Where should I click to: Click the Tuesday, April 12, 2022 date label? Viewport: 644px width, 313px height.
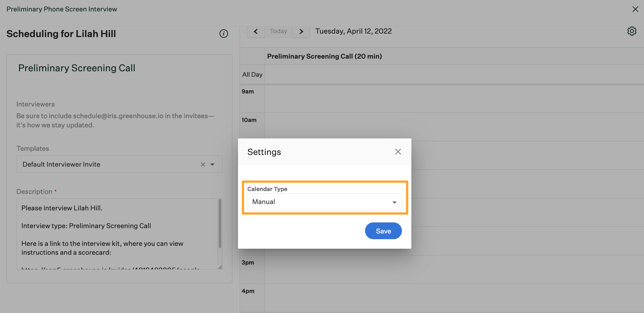(x=353, y=31)
